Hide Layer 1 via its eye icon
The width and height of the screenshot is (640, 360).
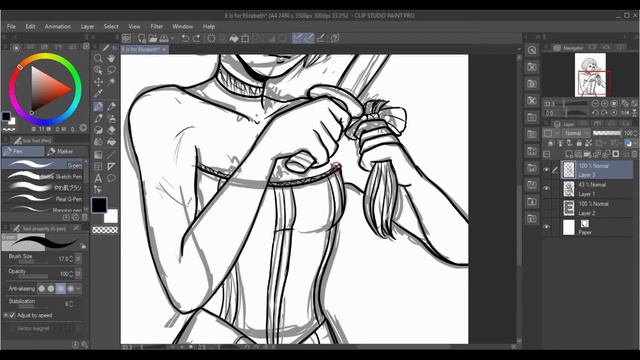pos(547,189)
